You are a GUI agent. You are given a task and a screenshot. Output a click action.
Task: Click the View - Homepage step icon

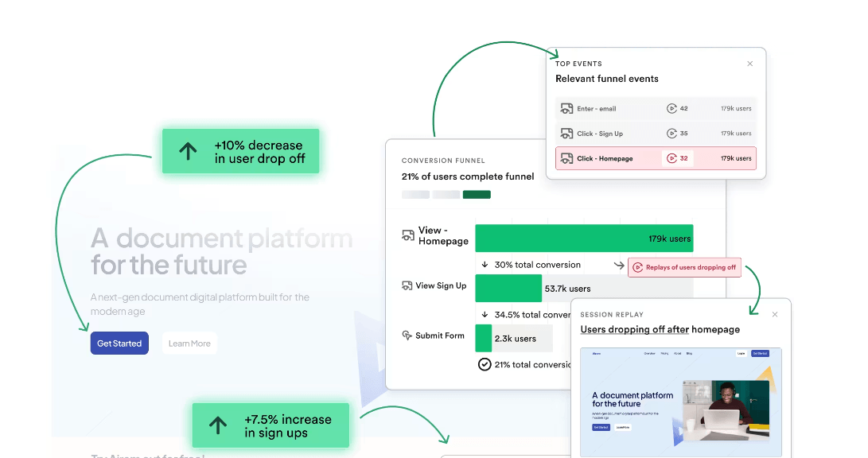point(408,235)
